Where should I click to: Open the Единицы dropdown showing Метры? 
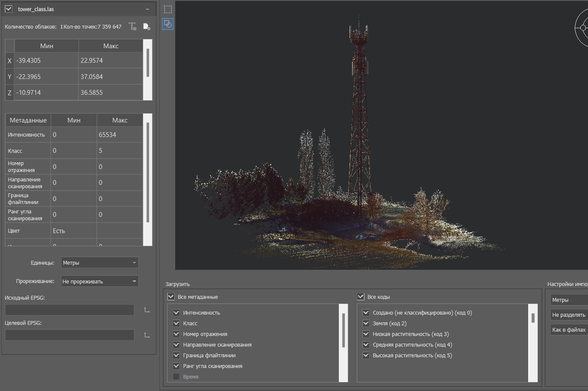(100, 263)
